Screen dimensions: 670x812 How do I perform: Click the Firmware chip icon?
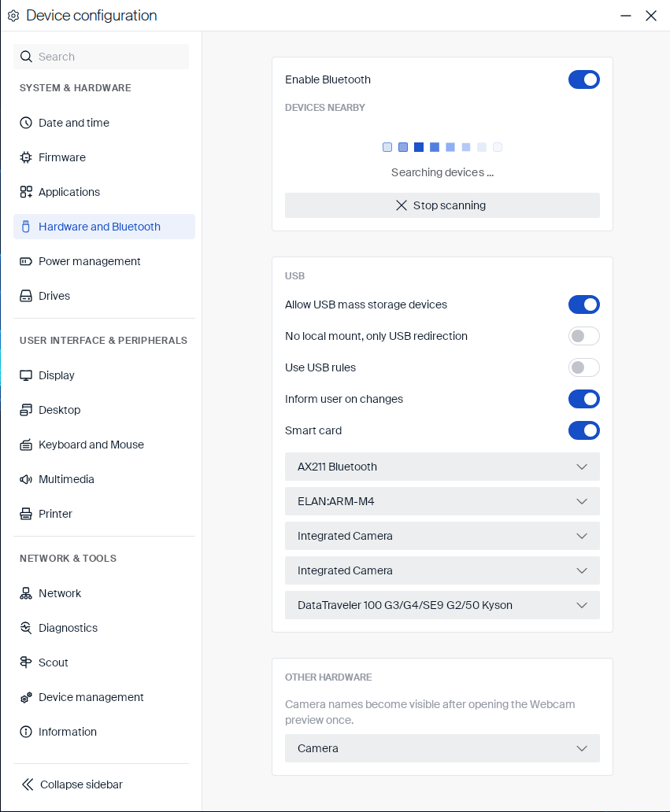[26, 157]
